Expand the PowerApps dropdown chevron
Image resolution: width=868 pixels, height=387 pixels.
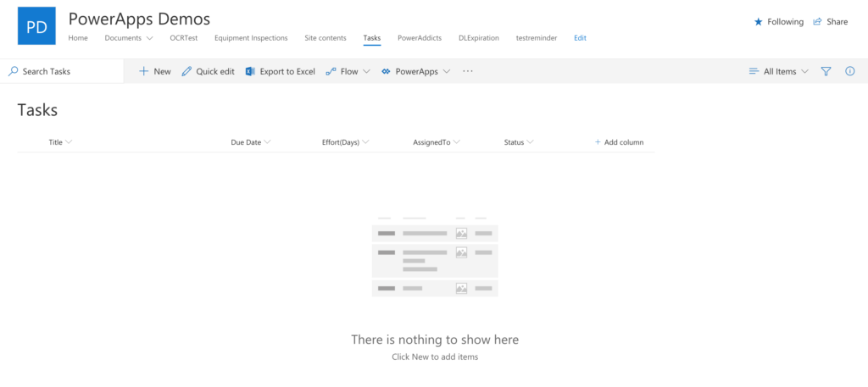tap(447, 71)
